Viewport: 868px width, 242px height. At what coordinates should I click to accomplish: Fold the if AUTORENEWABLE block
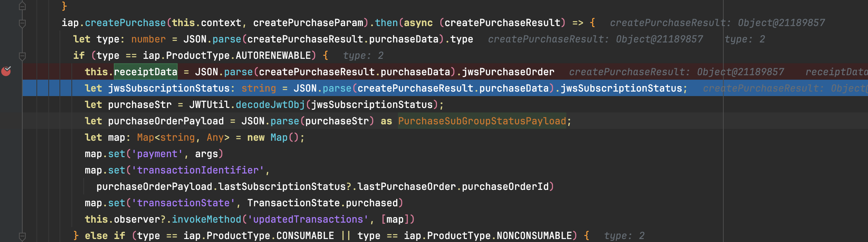click(22, 56)
